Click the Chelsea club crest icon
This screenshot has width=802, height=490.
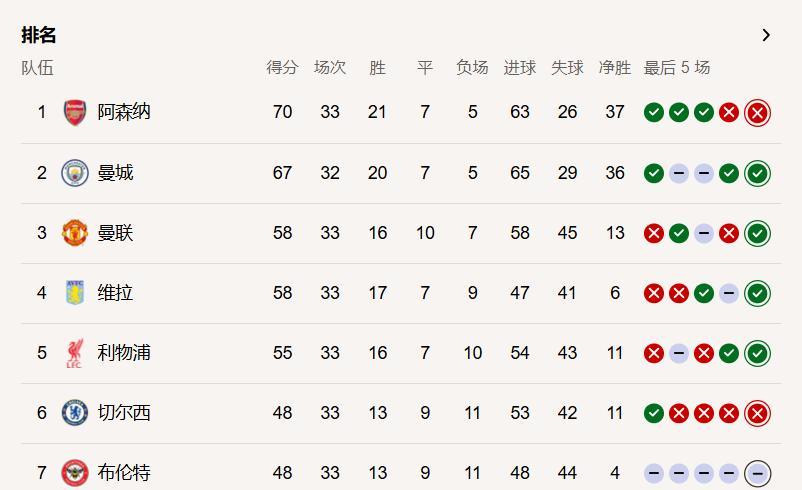(75, 413)
